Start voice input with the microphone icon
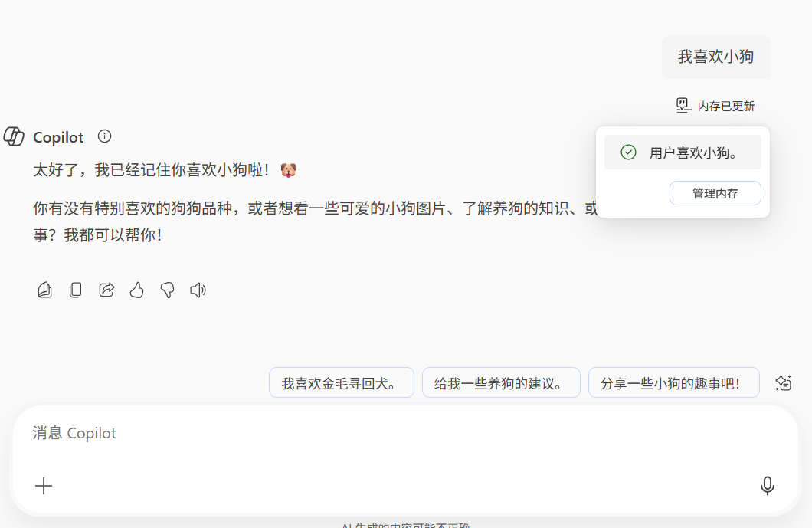Image resolution: width=812 pixels, height=528 pixels. click(x=768, y=486)
